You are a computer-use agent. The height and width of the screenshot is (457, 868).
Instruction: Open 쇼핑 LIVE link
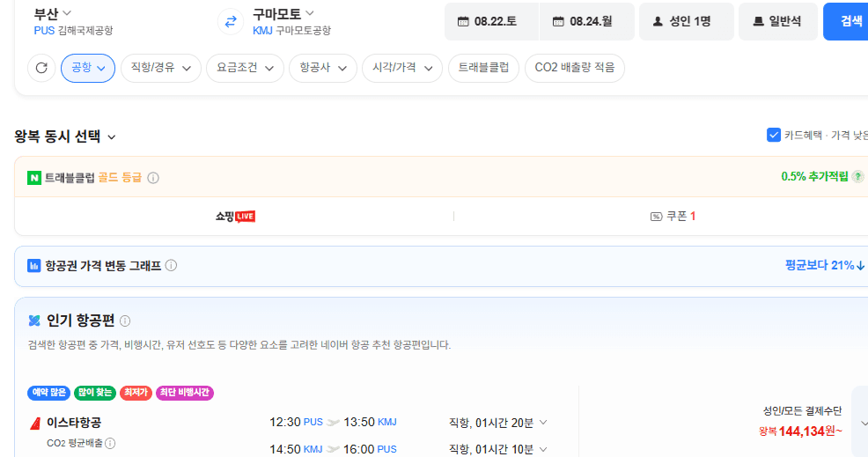click(x=235, y=216)
